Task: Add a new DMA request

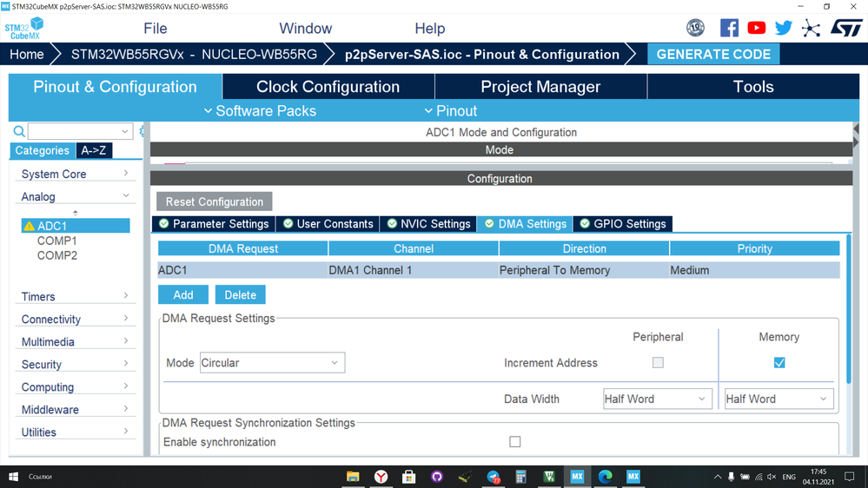Action: point(183,295)
